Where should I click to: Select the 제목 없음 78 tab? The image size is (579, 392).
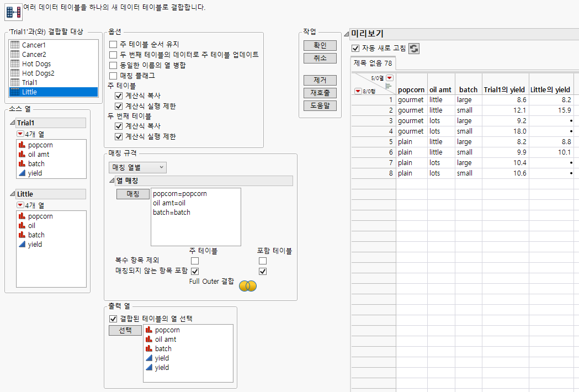[x=373, y=63]
